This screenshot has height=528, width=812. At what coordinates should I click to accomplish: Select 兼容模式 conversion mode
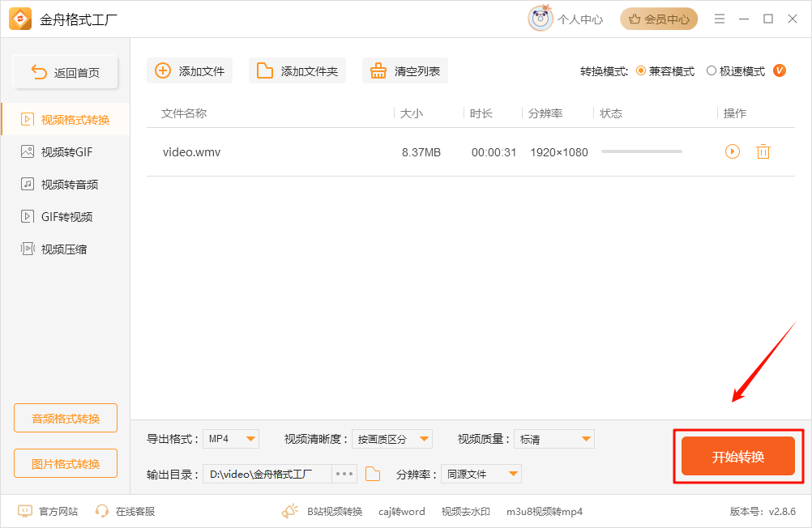pos(665,71)
